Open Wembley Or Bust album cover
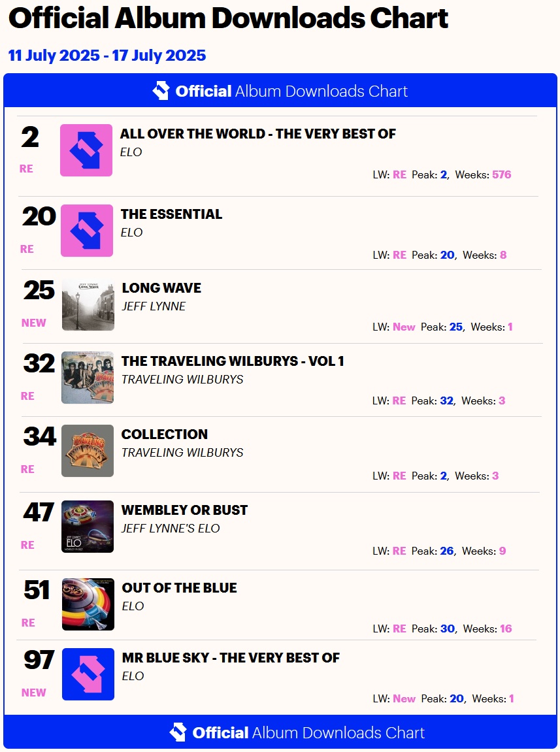 pos(88,527)
